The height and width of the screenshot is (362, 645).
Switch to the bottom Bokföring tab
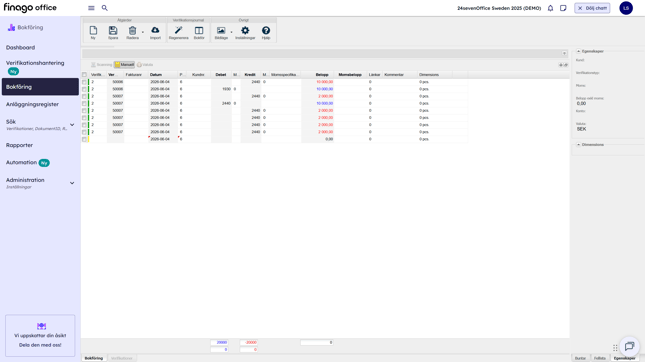pyautogui.click(x=94, y=358)
